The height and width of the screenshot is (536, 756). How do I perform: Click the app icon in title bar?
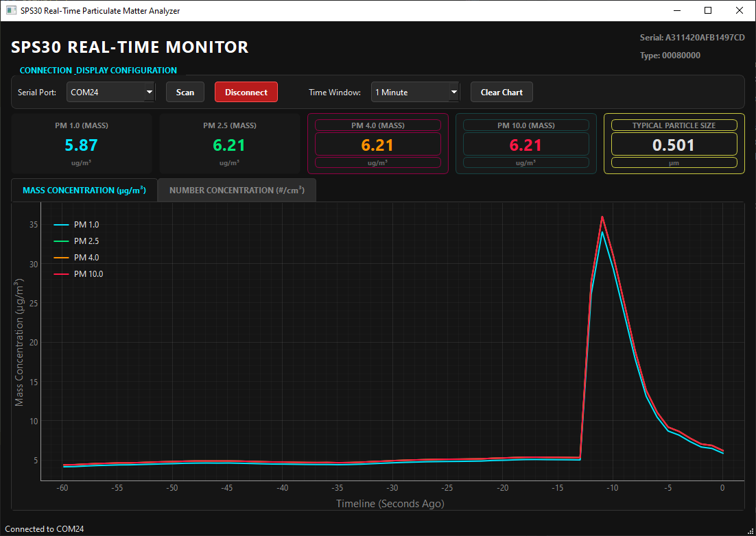click(x=11, y=10)
